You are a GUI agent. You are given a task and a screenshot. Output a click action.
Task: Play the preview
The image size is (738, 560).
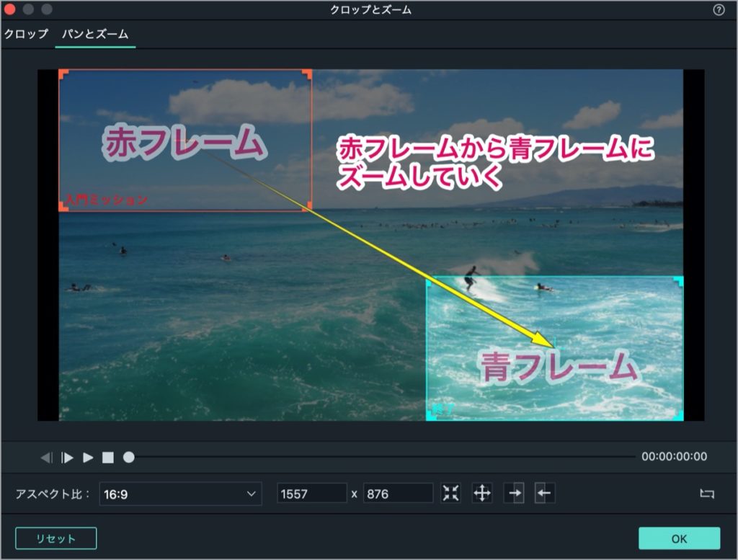pyautogui.click(x=88, y=458)
